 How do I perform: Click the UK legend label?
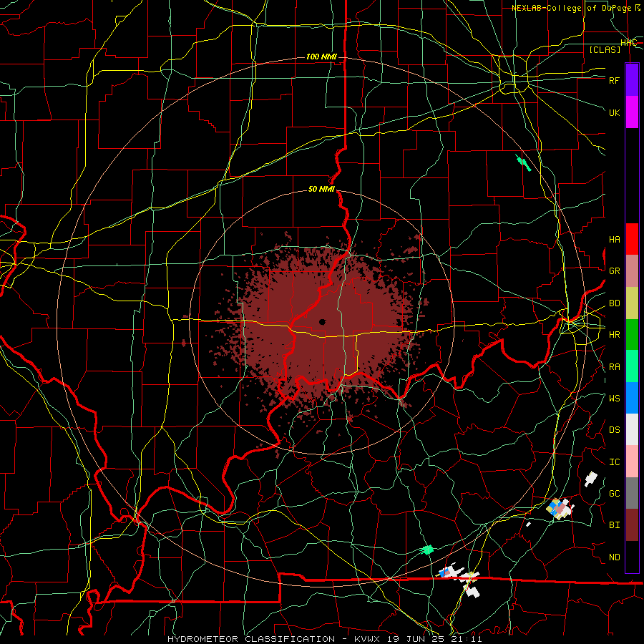point(614,112)
